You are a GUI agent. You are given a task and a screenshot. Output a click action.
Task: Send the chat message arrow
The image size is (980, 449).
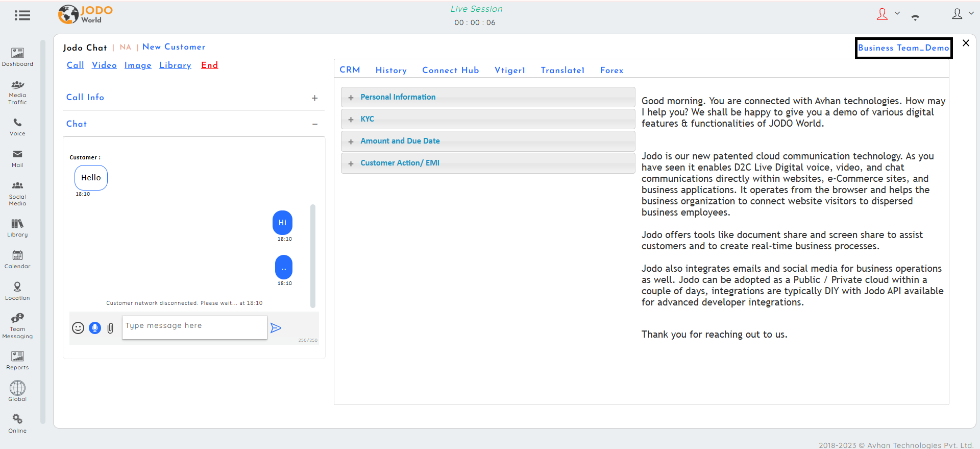276,328
